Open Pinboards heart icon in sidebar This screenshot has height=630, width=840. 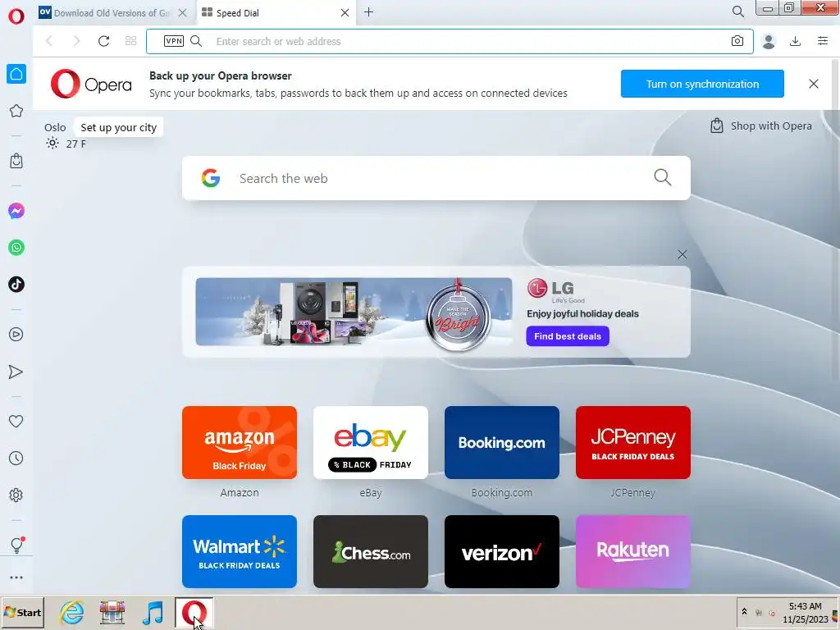pos(16,422)
